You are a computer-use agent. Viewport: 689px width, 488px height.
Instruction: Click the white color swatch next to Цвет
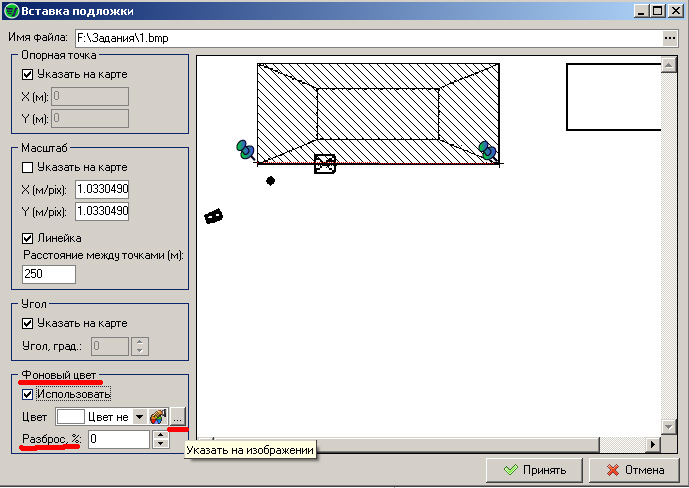[x=70, y=417]
